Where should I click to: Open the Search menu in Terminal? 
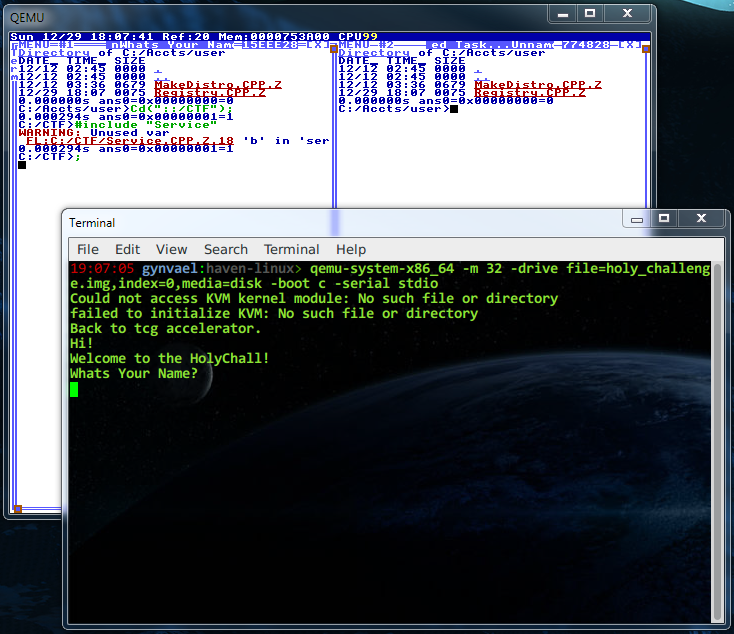[226, 249]
